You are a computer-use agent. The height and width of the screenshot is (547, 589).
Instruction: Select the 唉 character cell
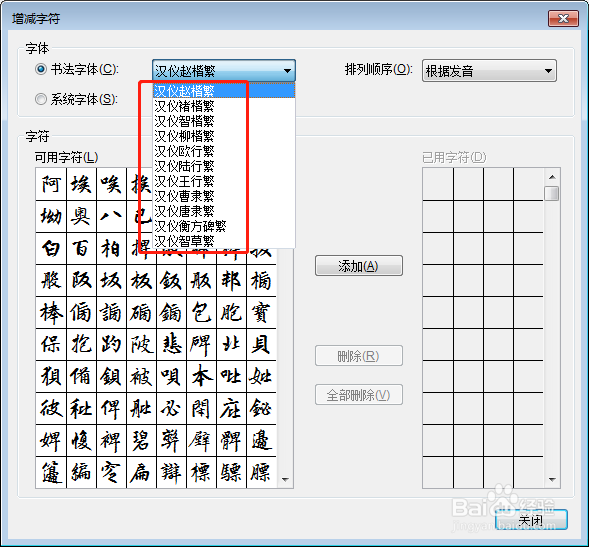click(111, 184)
